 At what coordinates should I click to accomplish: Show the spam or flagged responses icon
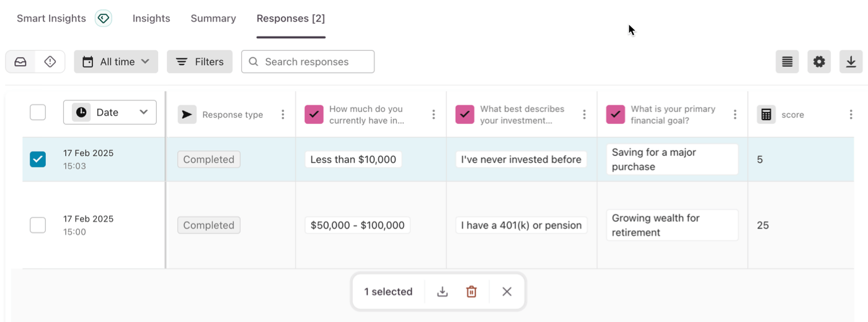(x=50, y=62)
